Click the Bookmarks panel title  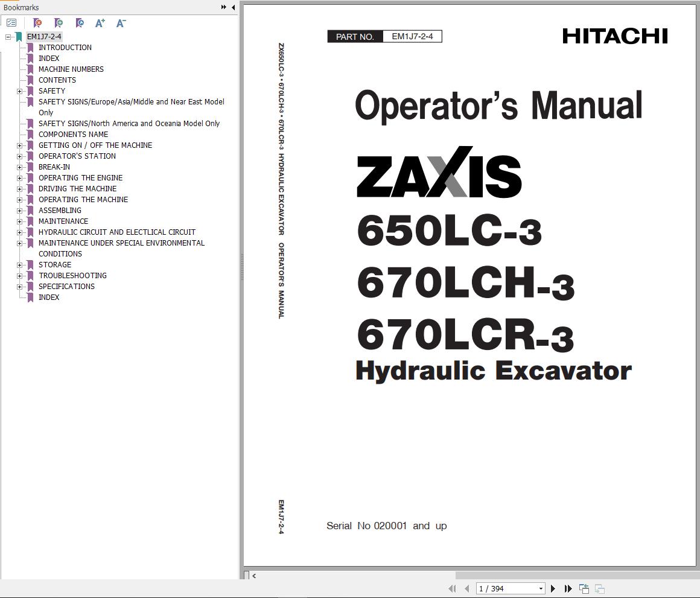(21, 8)
